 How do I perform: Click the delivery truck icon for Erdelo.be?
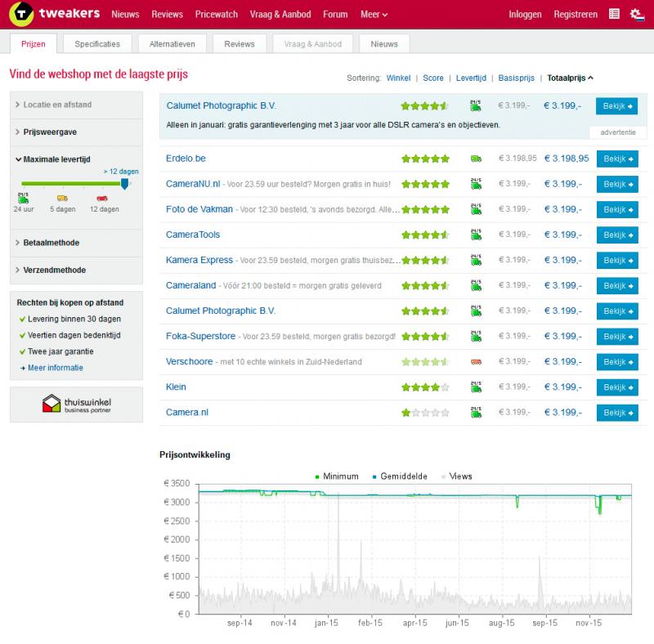pyautogui.click(x=476, y=159)
